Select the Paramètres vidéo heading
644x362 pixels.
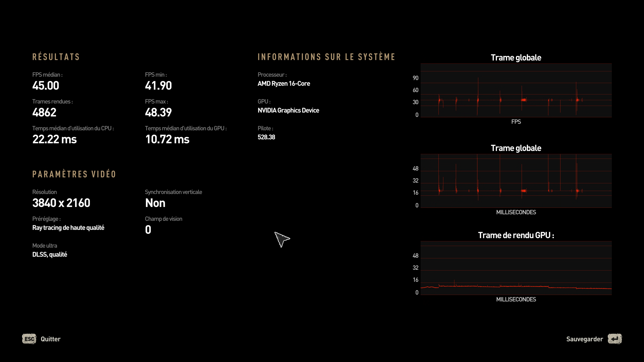[x=74, y=174]
